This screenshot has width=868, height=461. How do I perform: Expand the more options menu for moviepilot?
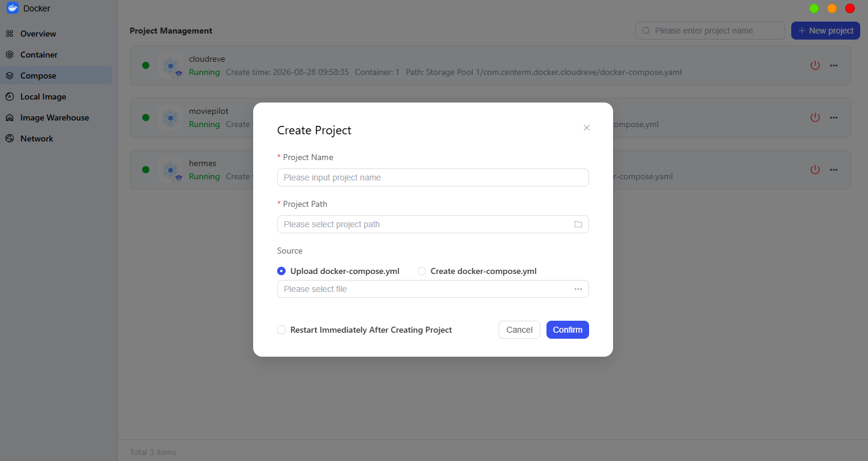834,117
